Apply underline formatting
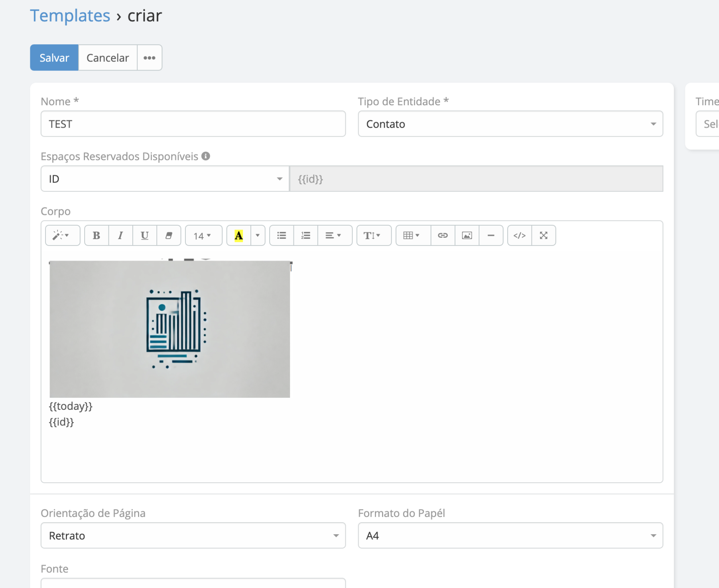Viewport: 719px width, 588px height. pyautogui.click(x=144, y=236)
